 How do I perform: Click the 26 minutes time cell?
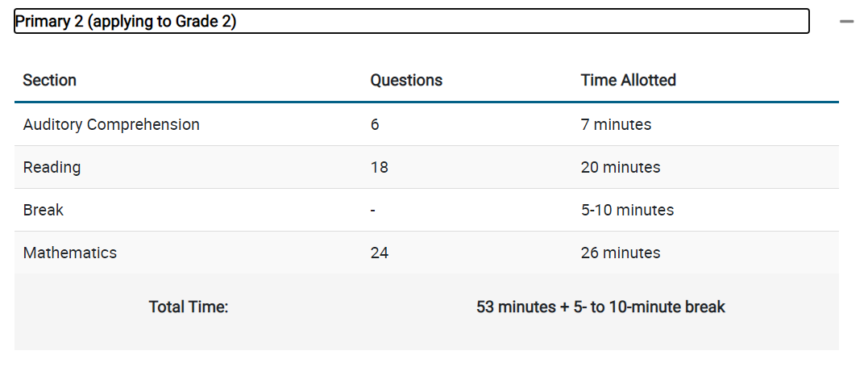621,253
